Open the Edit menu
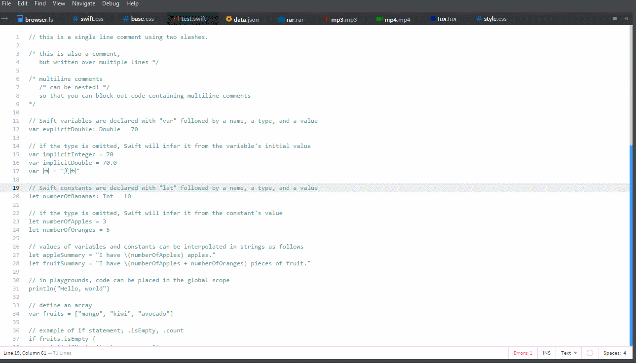Screen dimensions: 636x364 point(23,3)
